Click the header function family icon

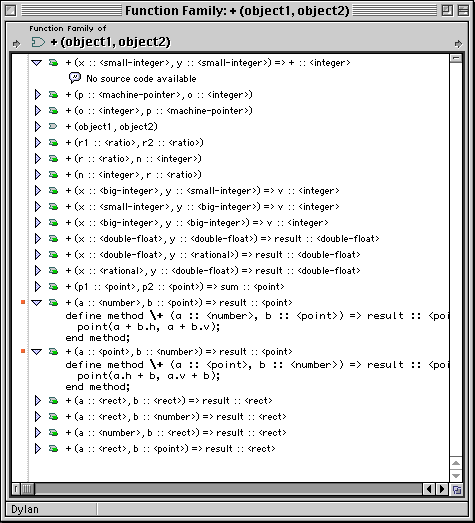point(38,42)
